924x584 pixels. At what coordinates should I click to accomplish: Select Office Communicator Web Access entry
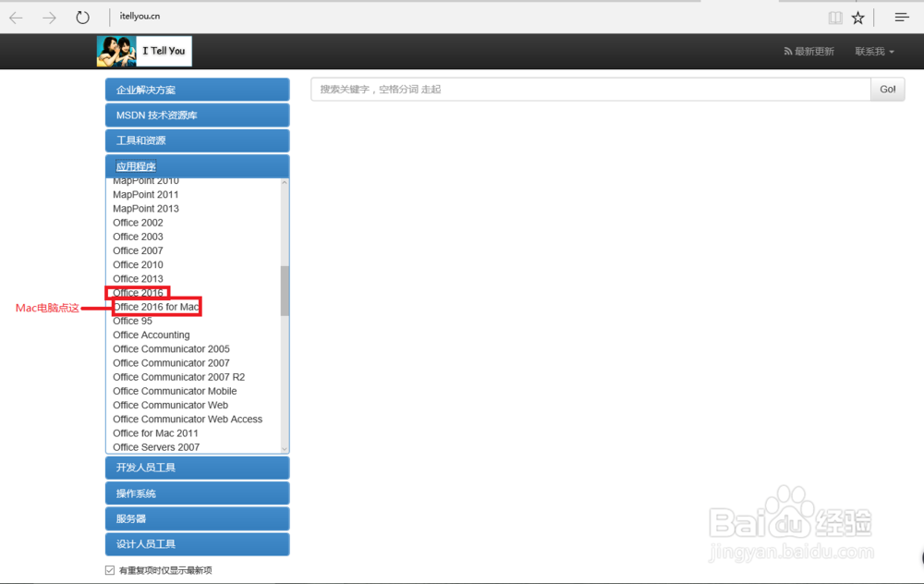point(188,419)
